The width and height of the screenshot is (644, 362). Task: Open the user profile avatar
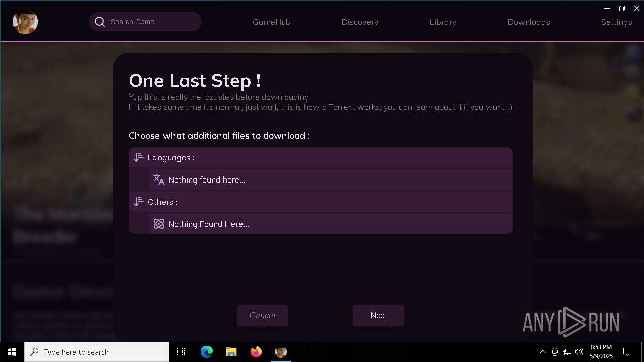coord(25,22)
